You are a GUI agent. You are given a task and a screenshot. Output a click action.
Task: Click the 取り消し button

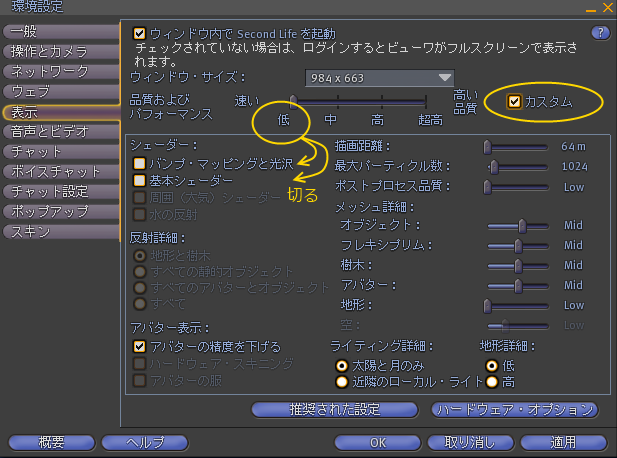coord(470,443)
